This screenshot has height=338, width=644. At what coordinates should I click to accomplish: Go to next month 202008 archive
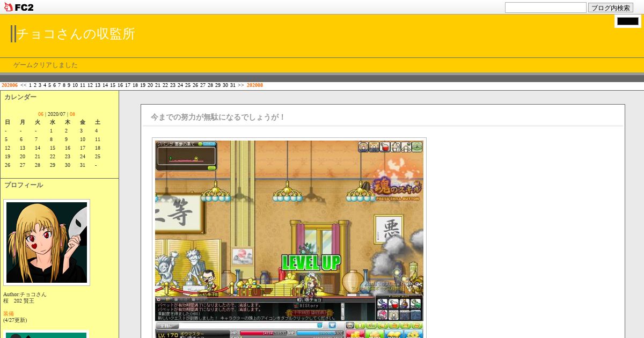pos(255,85)
